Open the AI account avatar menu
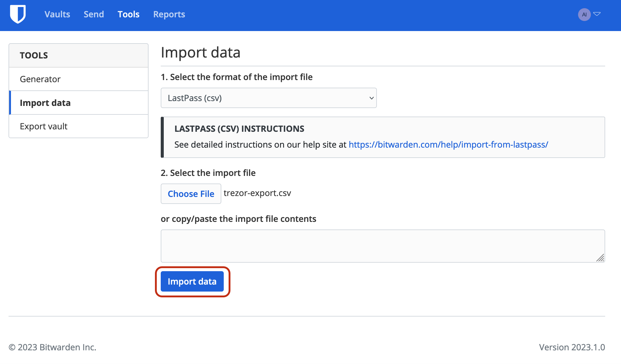Viewport: 621px width, 364px height. tap(584, 14)
